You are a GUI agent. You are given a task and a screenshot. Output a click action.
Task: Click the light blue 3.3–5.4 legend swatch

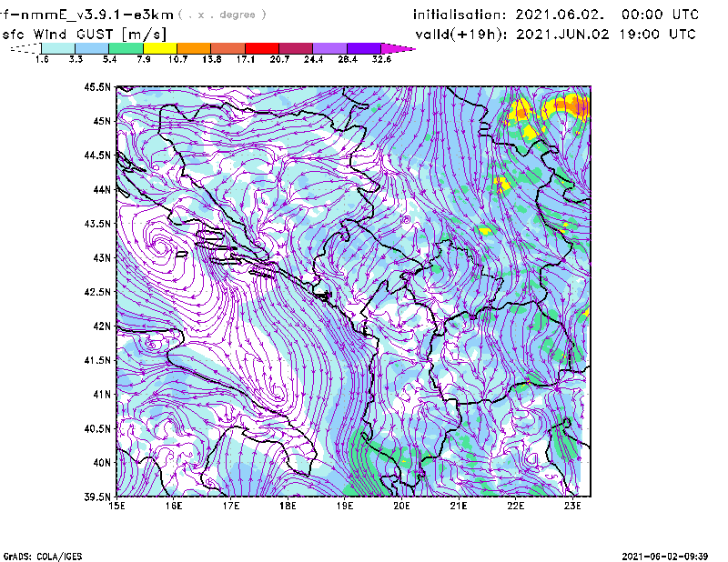92,48
